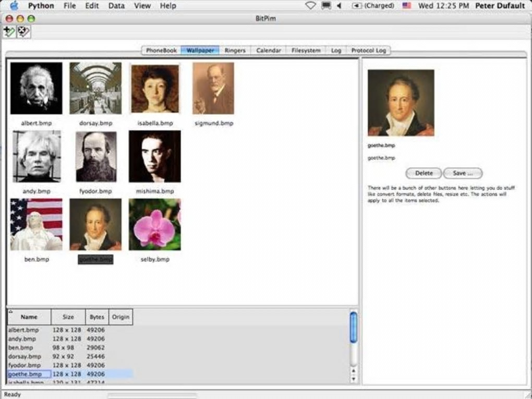Click the Wi-Fi status icon in menu bar
The height and width of the screenshot is (399, 532).
pyautogui.click(x=310, y=5)
